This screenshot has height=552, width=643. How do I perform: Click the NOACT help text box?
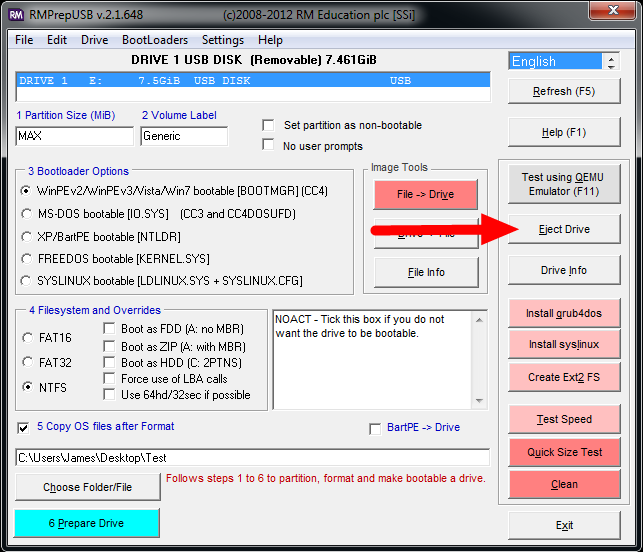point(372,360)
